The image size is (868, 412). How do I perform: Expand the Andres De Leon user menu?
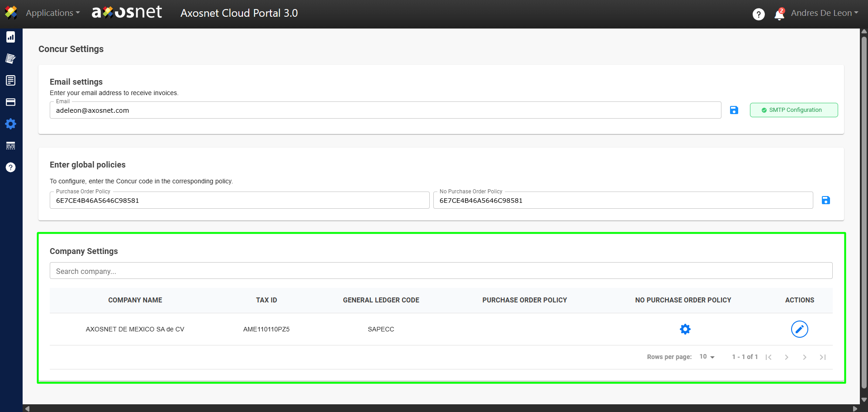click(x=825, y=13)
